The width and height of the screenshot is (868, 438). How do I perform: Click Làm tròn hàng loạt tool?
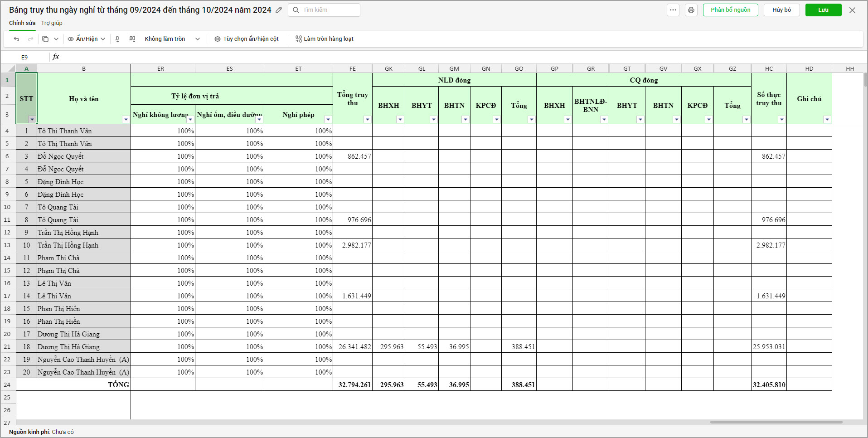click(325, 39)
